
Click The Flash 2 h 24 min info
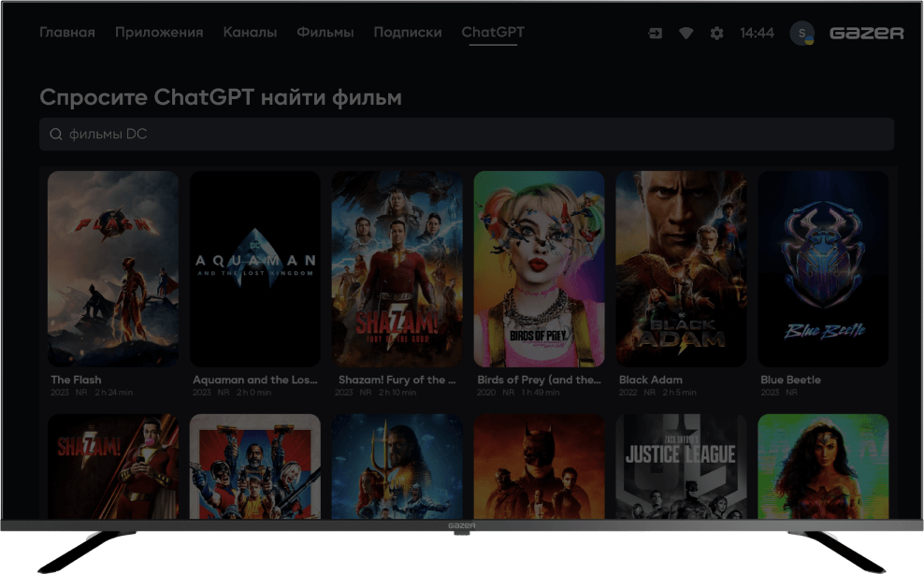[114, 393]
